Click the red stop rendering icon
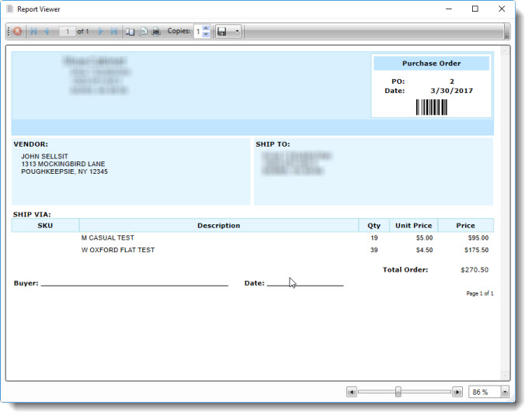Image resolution: width=532 pixels, height=419 pixels. pos(17,32)
